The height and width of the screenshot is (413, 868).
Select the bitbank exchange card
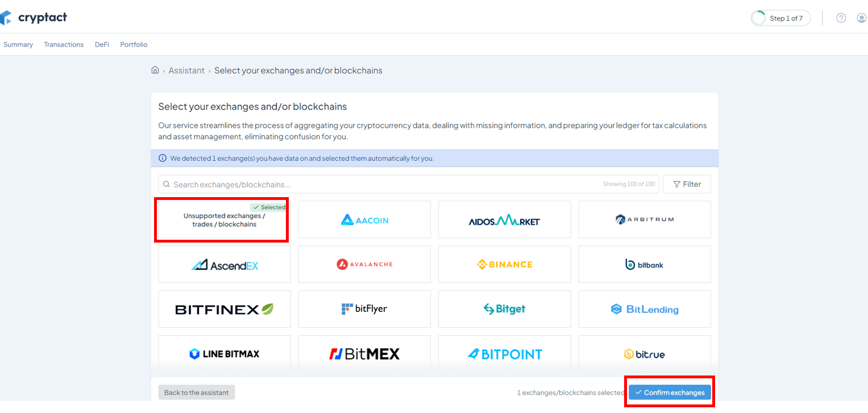(x=645, y=264)
